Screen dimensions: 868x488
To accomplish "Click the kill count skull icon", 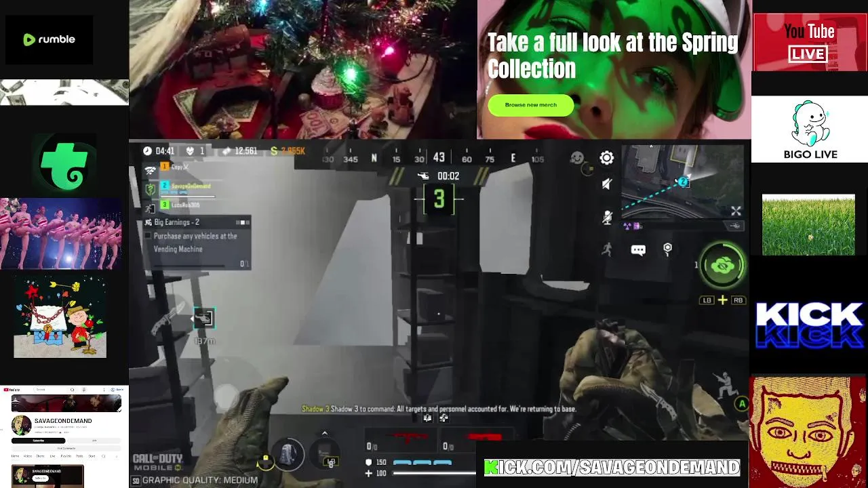I will pos(191,150).
